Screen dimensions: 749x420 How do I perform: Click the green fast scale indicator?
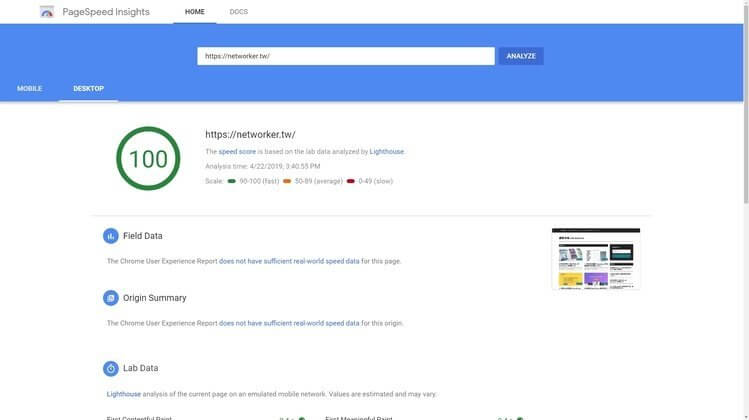[232, 181]
